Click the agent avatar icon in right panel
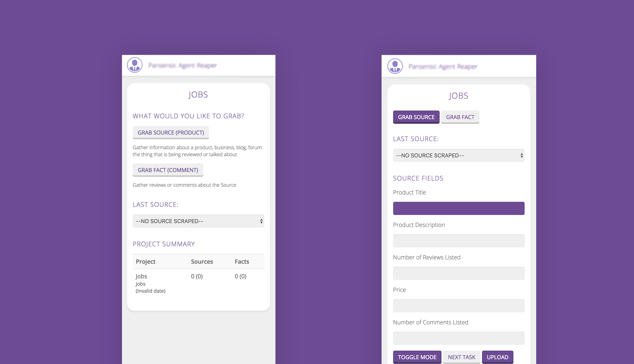Viewport: 634px width, 364px height. coord(395,66)
